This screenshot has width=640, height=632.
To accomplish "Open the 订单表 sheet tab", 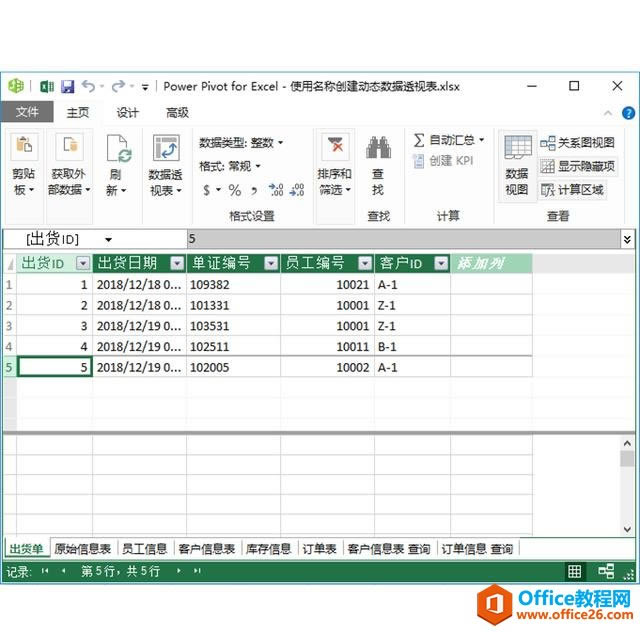I will (319, 549).
